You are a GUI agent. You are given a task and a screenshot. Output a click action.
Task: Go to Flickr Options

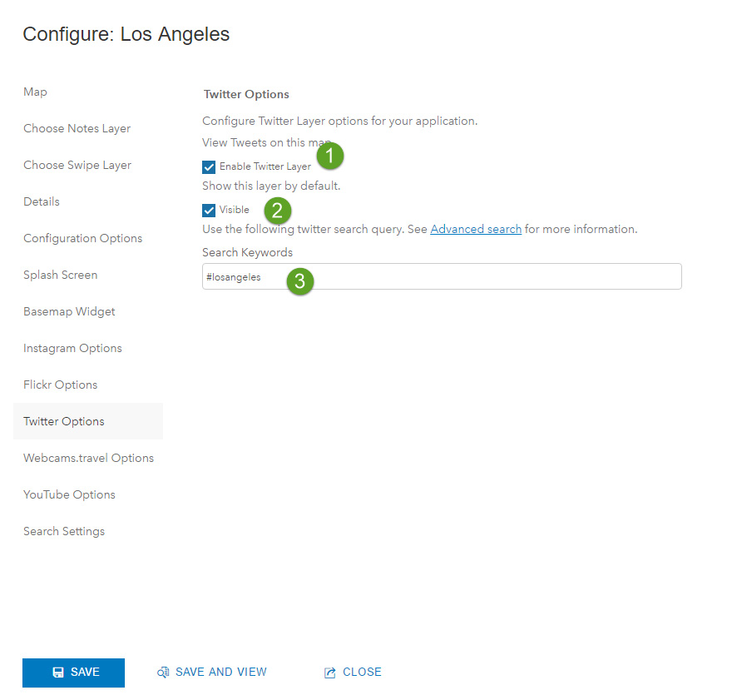click(x=60, y=385)
